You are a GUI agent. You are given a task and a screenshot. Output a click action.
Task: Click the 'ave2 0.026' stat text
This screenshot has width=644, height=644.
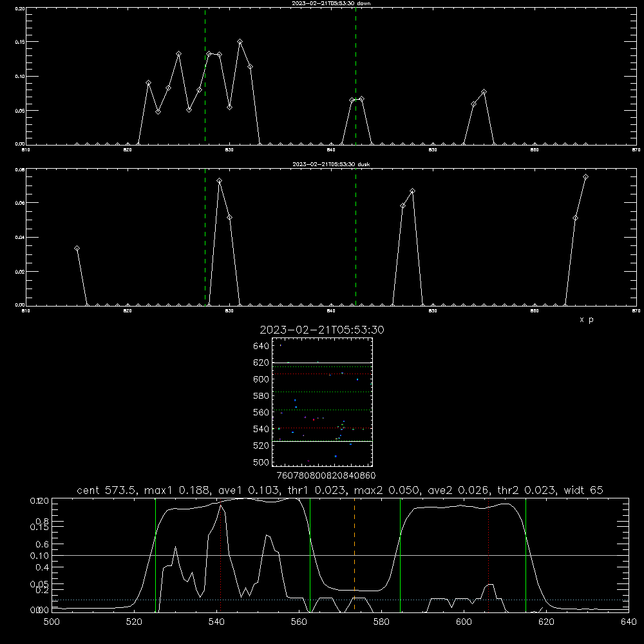coord(457,490)
